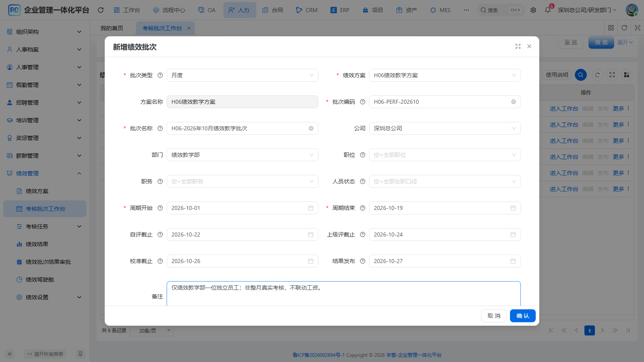Click the 展开所有菜单 button

(x=45, y=354)
